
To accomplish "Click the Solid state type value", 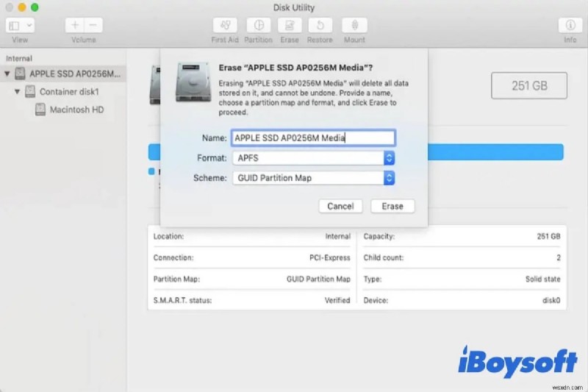I will (542, 279).
